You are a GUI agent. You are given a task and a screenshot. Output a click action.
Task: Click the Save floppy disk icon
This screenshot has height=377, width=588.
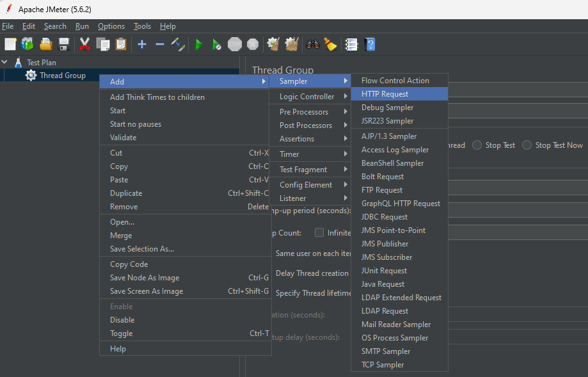click(64, 44)
